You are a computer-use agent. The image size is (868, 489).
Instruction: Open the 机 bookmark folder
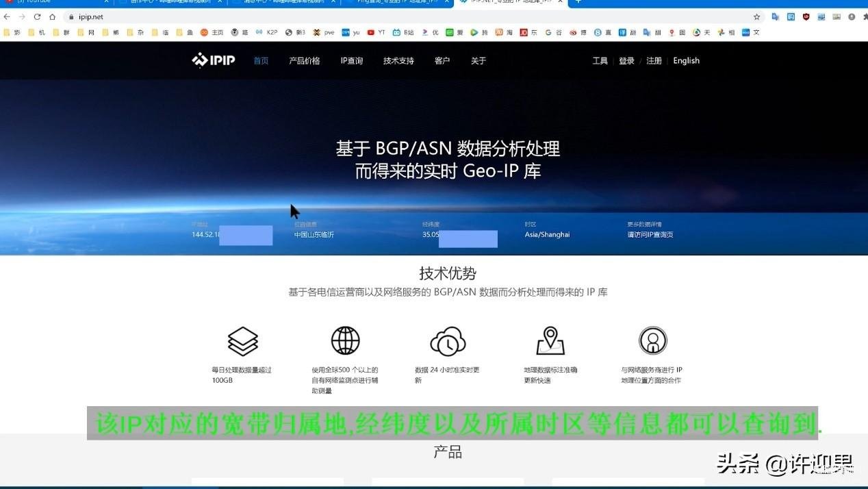(36, 32)
